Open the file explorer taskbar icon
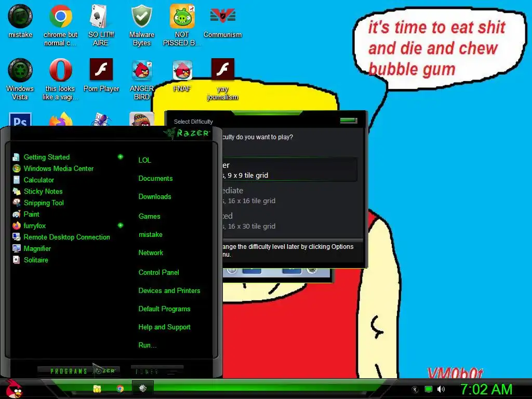Viewport: 532px width, 399px height. click(97, 389)
